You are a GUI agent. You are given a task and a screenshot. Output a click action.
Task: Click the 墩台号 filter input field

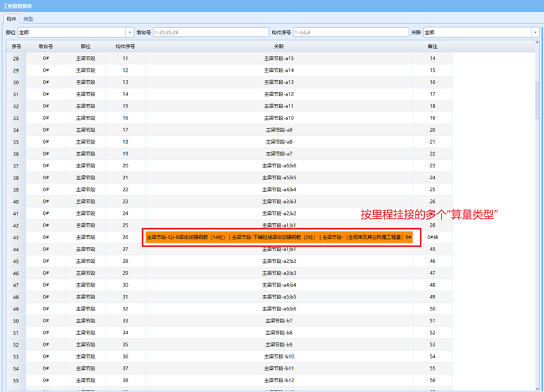tap(211, 32)
